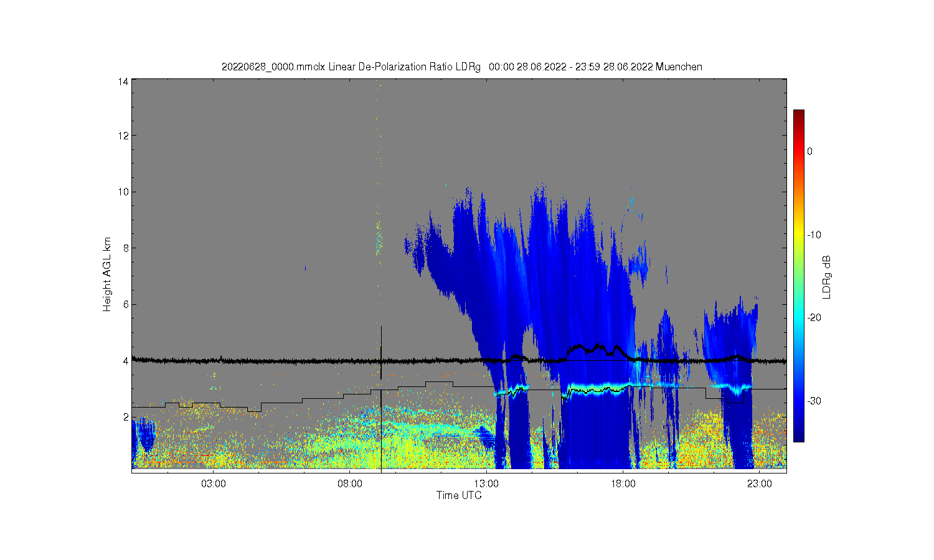
Task: Click the -30 dB colorbar label
Action: click(x=814, y=401)
